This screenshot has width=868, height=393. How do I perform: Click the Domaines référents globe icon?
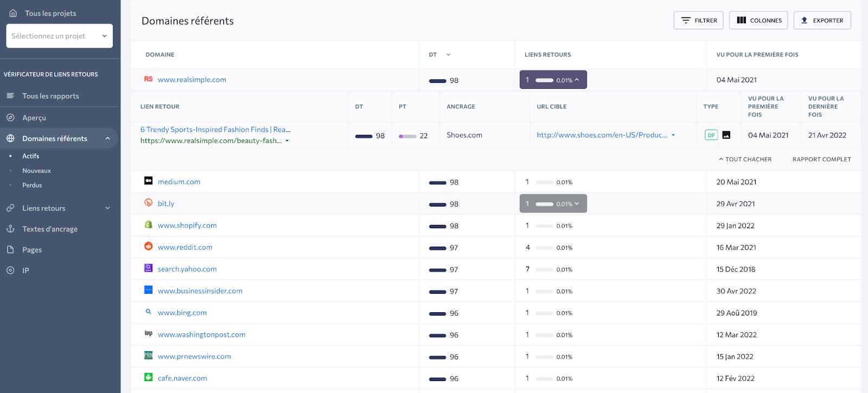10,139
